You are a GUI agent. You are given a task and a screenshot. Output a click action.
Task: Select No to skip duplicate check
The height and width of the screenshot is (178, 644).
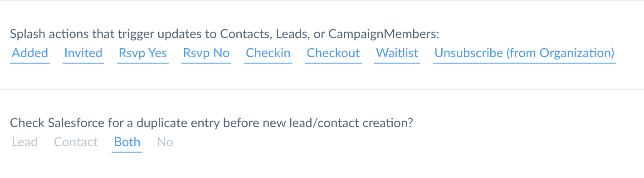tap(165, 142)
